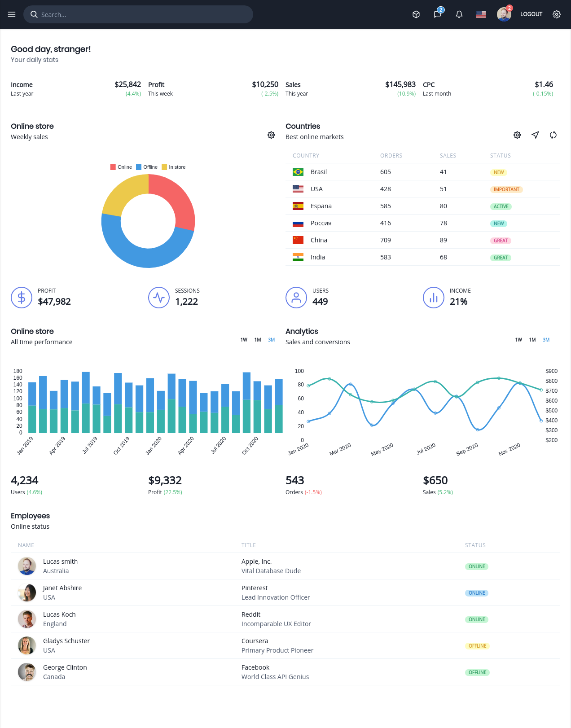Screen dimensions: 571x728
Task: Open the top bar settings gear
Action: tap(557, 14)
